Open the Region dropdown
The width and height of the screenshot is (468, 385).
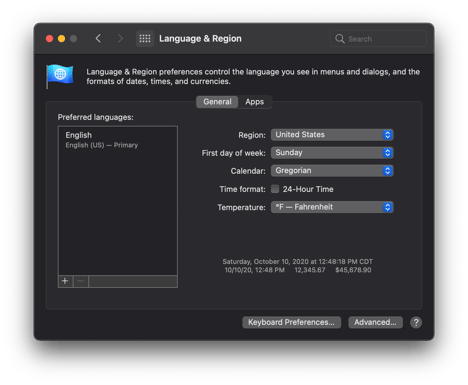pyautogui.click(x=332, y=135)
